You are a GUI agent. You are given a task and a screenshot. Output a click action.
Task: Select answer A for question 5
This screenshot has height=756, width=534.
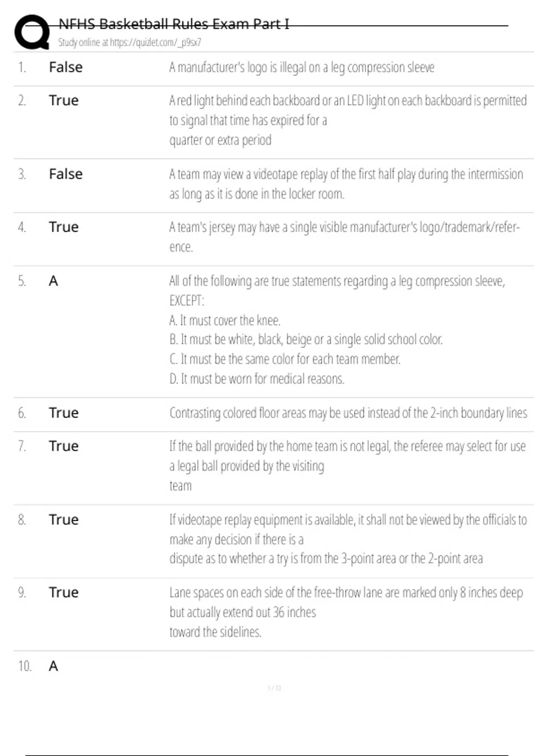pyautogui.click(x=53, y=281)
